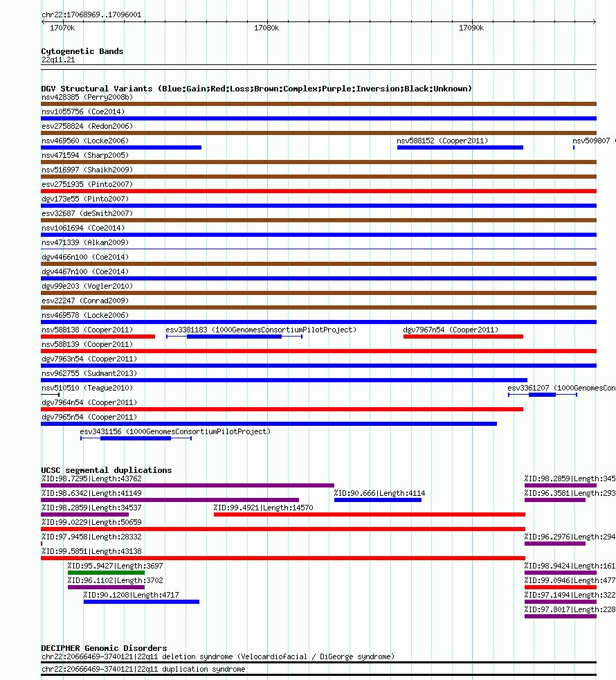Click dgv4467n100 (Coe2014) label
Viewport: 616px width, 680px height.
(85, 271)
